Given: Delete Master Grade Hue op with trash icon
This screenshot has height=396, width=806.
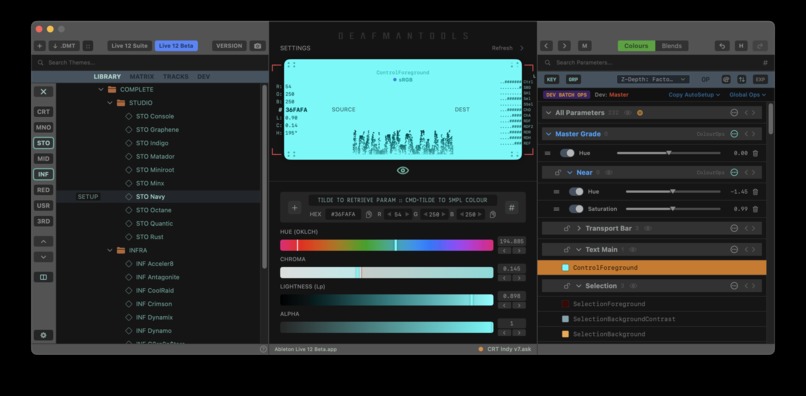Looking at the screenshot, I should click(x=755, y=153).
